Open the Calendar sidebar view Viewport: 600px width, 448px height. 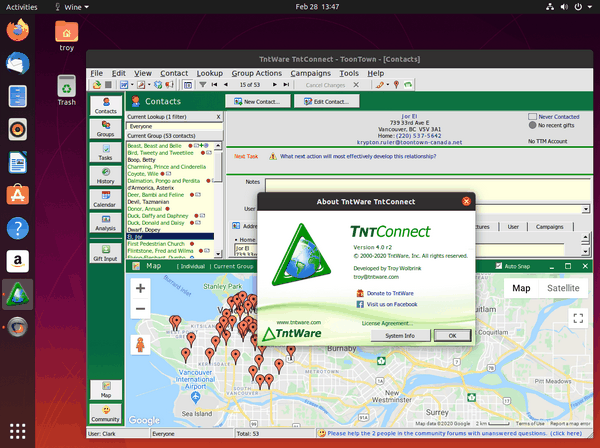click(x=106, y=199)
